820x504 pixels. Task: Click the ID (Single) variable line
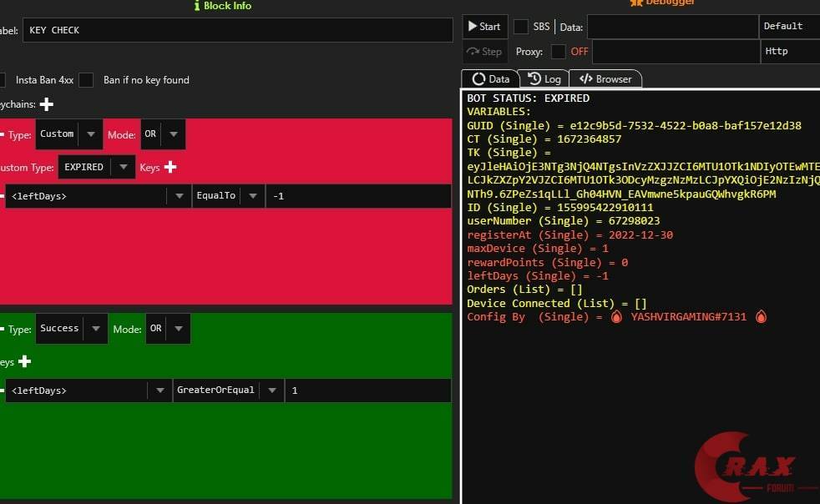pyautogui.click(x=560, y=208)
